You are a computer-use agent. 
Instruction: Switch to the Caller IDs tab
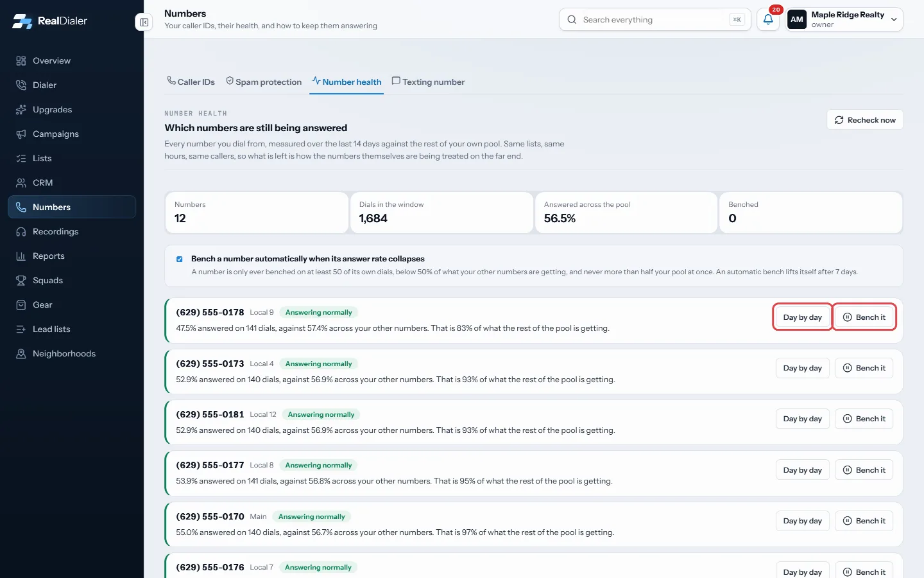click(x=191, y=82)
